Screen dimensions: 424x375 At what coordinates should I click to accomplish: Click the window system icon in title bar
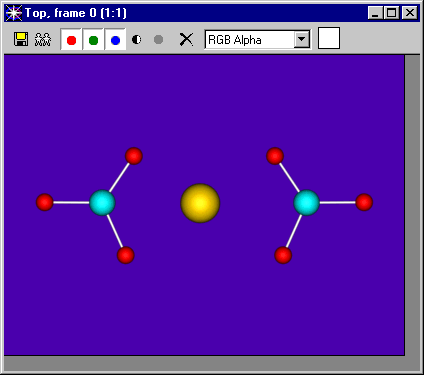pyautogui.click(x=14, y=13)
